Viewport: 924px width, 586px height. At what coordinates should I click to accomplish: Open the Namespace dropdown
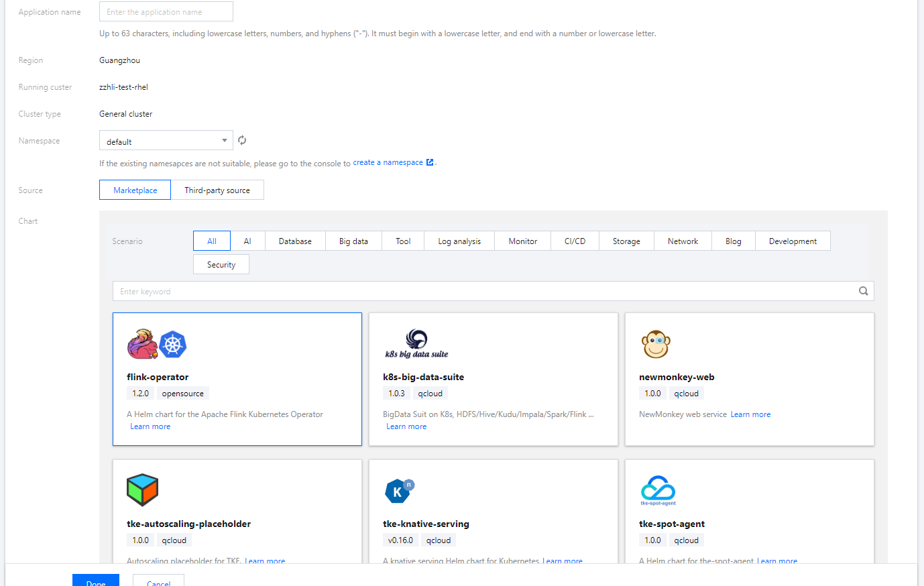[166, 141]
